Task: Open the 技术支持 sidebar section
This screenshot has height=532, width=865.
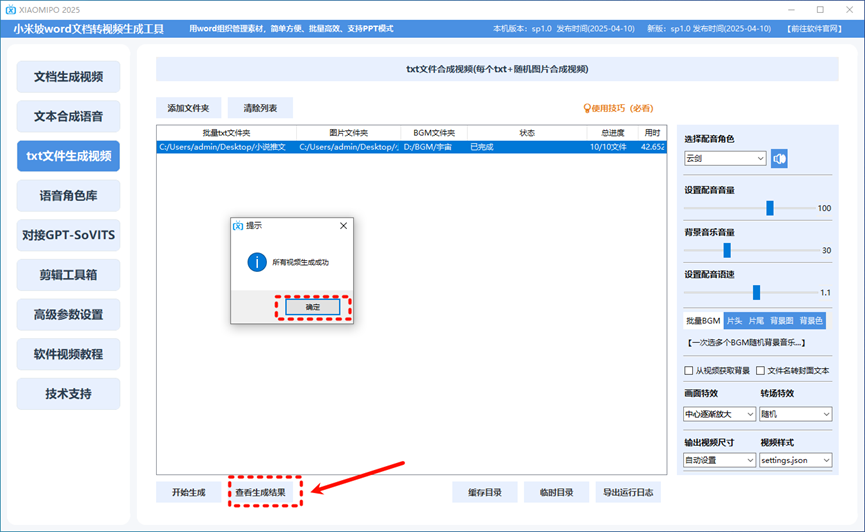Action: pos(68,394)
